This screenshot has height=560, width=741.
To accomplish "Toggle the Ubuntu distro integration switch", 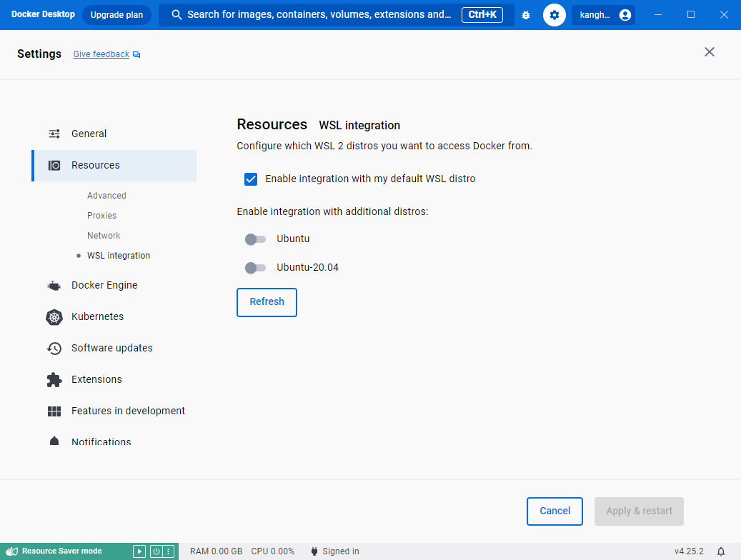I will [x=255, y=239].
